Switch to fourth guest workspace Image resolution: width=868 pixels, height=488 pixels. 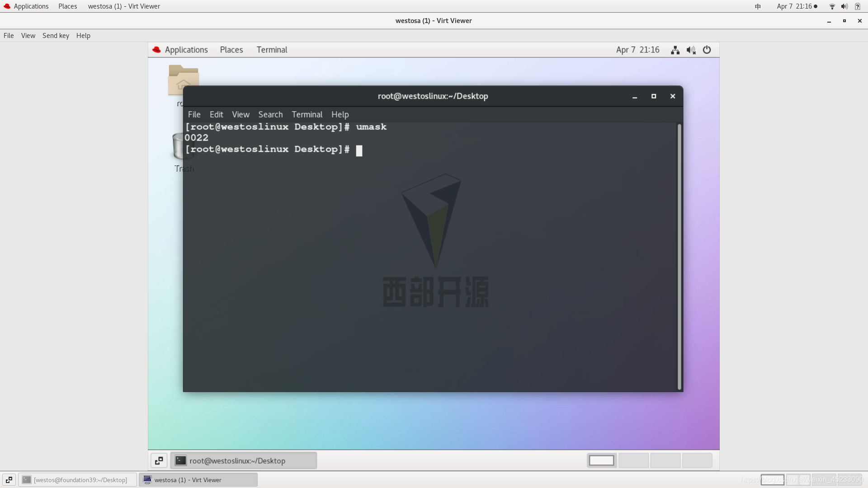point(697,460)
